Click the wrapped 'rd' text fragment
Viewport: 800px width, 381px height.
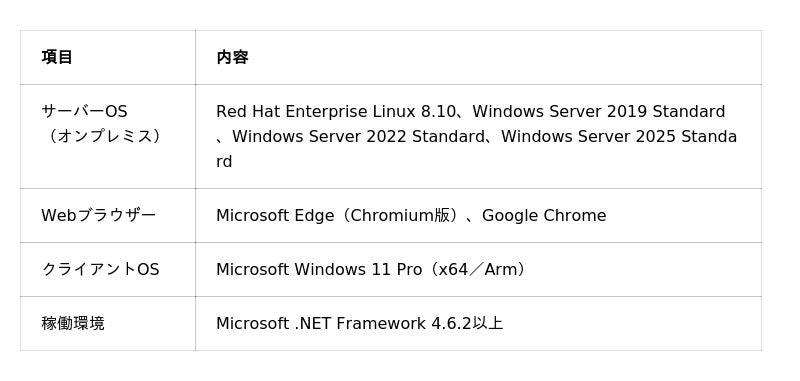(224, 162)
